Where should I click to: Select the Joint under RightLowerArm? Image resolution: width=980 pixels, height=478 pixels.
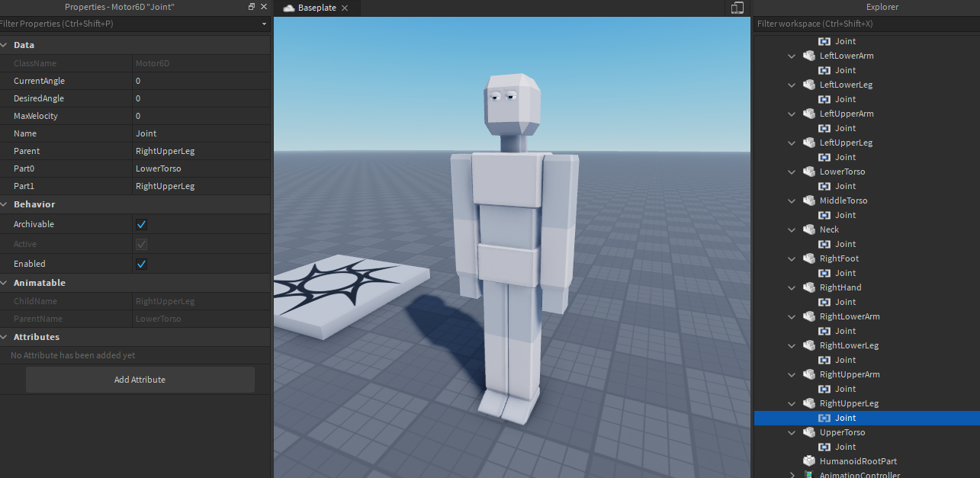(x=845, y=331)
